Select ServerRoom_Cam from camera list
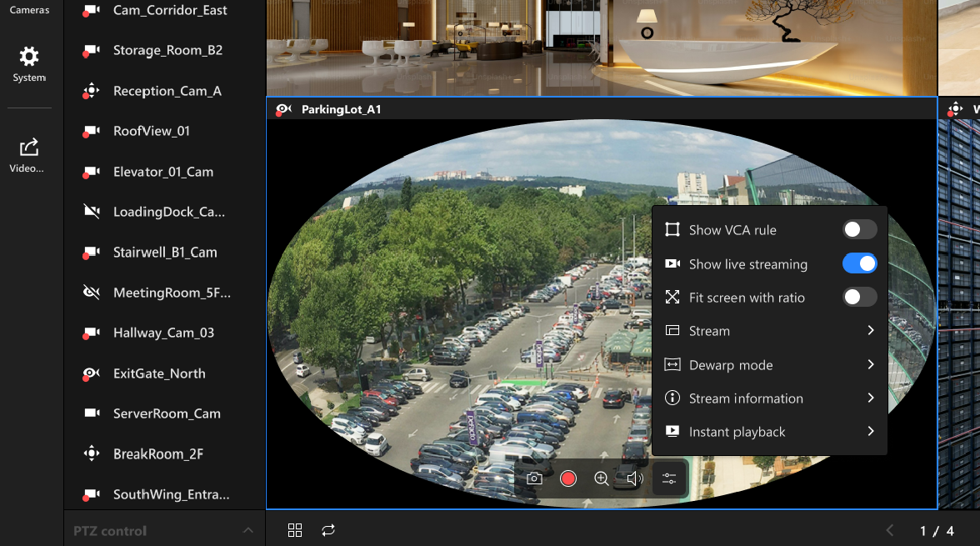The height and width of the screenshot is (546, 980). point(167,413)
